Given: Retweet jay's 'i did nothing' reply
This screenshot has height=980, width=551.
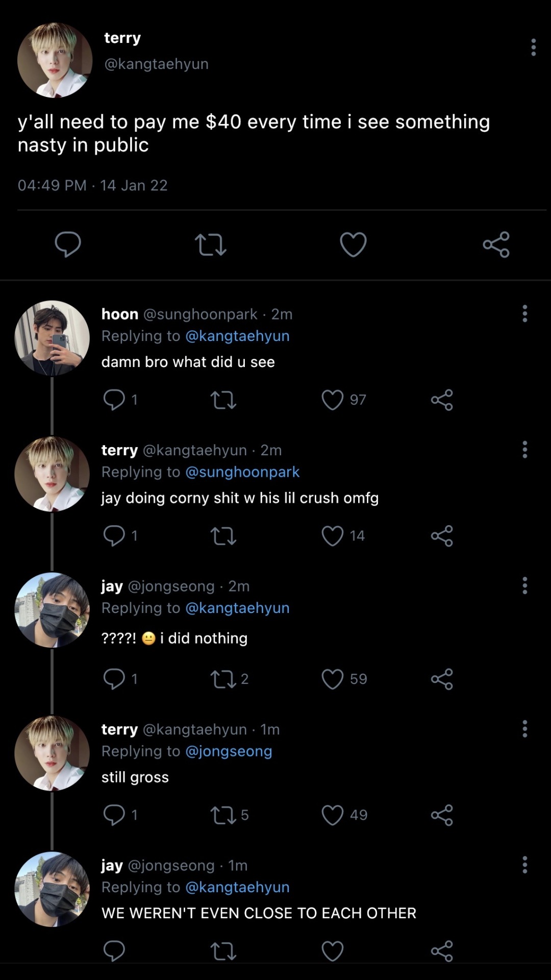Looking at the screenshot, I should 223,679.
